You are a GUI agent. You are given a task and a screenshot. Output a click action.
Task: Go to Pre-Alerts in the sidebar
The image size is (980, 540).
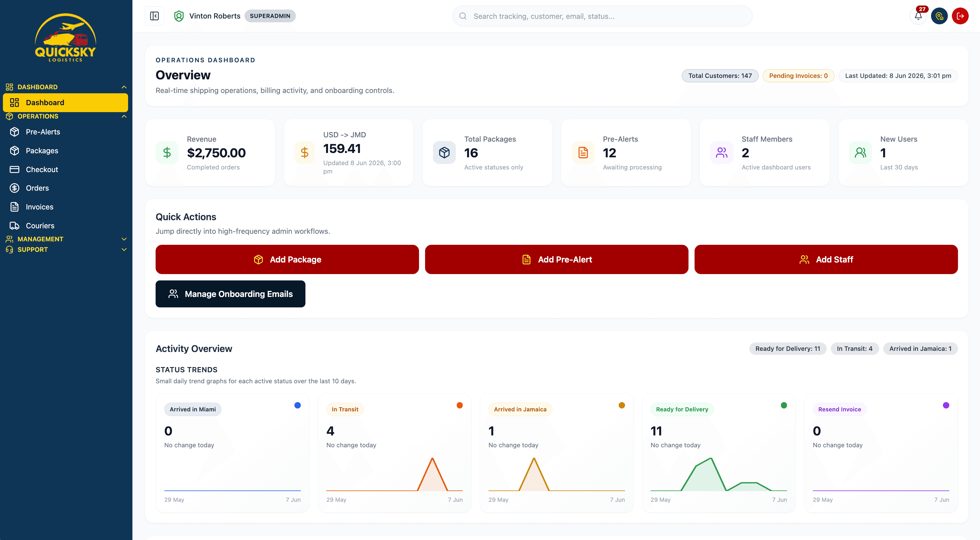tap(65, 132)
